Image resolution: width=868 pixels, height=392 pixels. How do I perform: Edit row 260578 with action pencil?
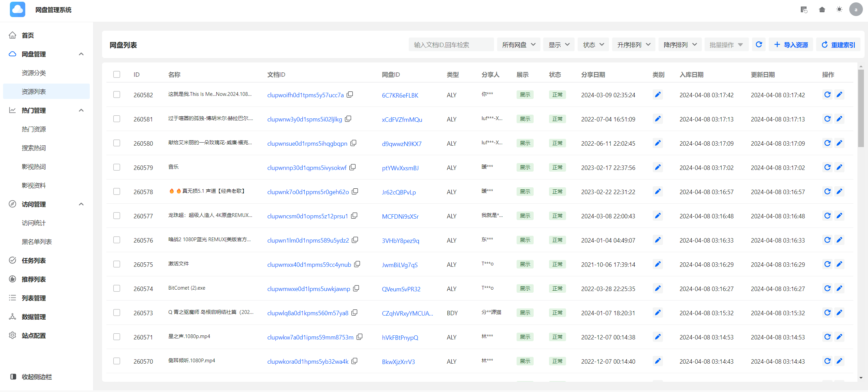[x=839, y=191]
